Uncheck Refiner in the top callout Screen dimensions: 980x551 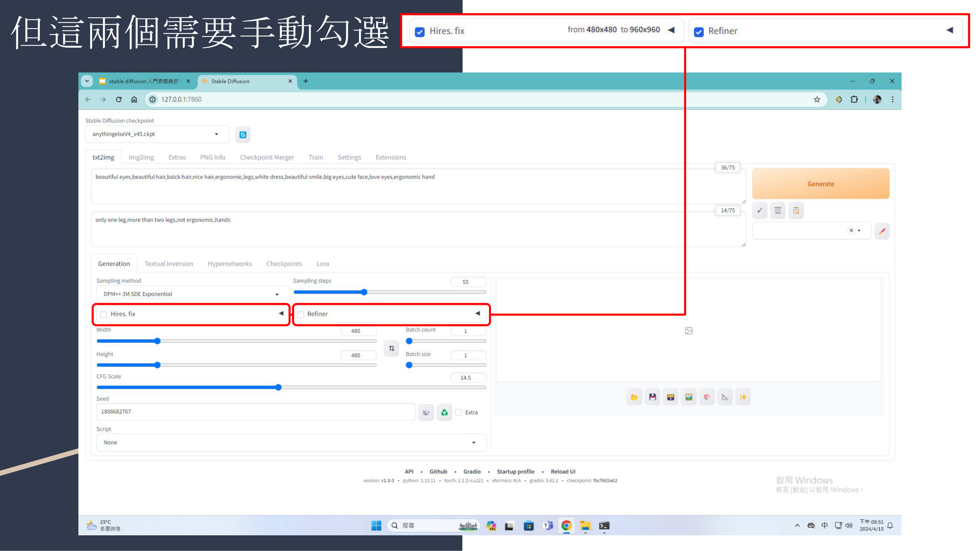[698, 32]
